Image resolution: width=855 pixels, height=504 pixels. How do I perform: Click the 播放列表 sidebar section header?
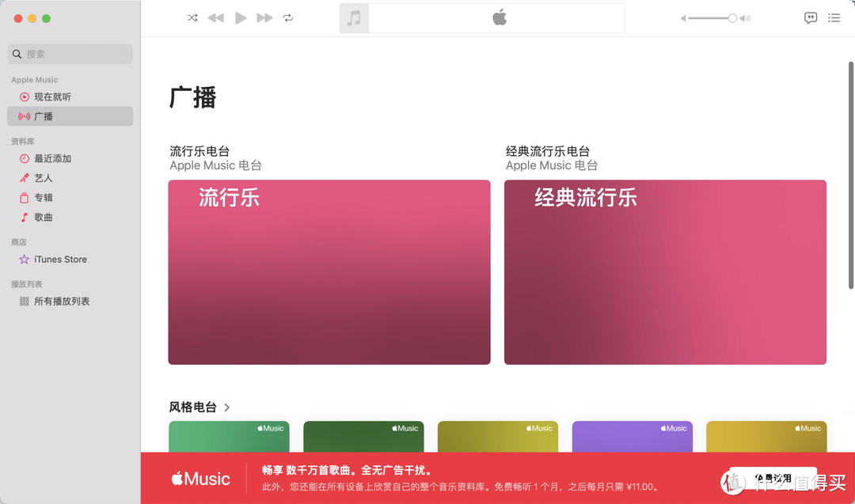pos(27,284)
